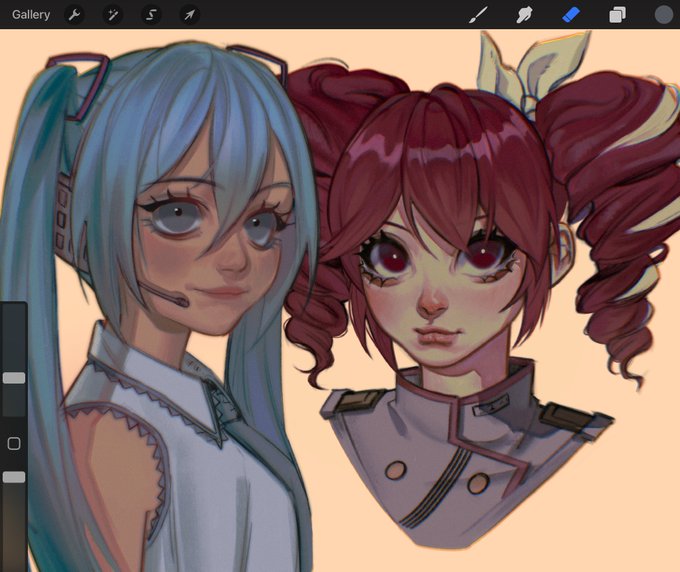
Task: Open the Layers panel
Action: pyautogui.click(x=617, y=15)
